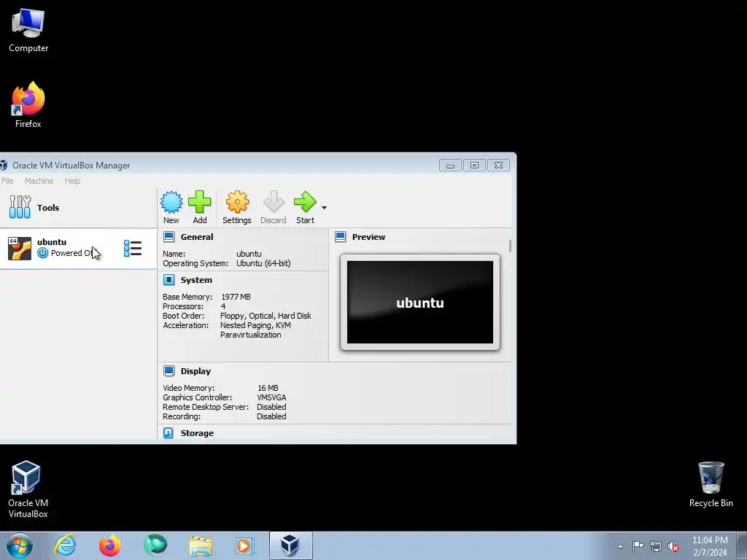Viewport: 747px width, 560px height.
Task: Open the ubuntu machine list menu icon
Action: [133, 248]
